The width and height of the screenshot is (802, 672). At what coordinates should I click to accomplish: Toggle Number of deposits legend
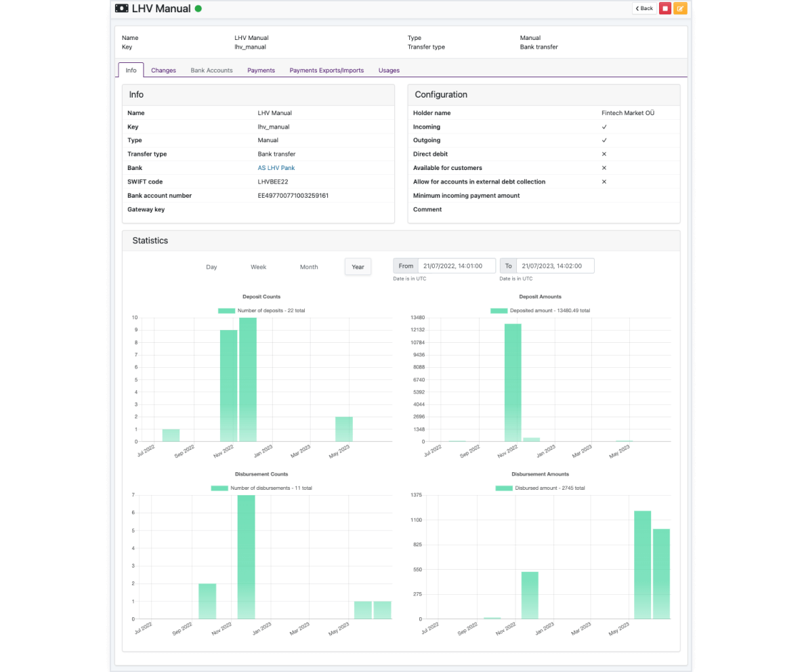[x=261, y=310]
